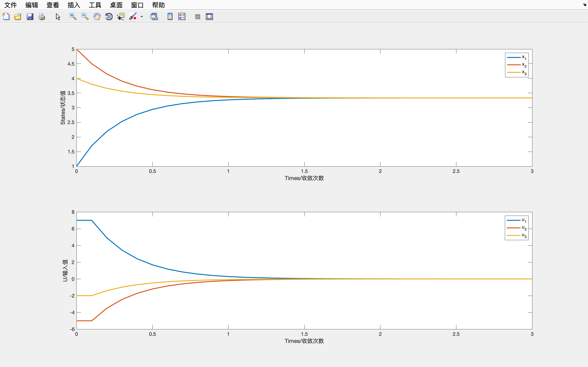The image size is (588, 367).
Task: Toggle the Brush/Select Data tool
Action: (133, 17)
